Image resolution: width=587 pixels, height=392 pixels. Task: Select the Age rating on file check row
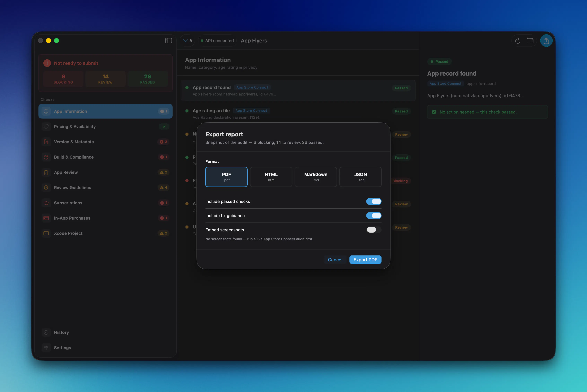(298, 114)
